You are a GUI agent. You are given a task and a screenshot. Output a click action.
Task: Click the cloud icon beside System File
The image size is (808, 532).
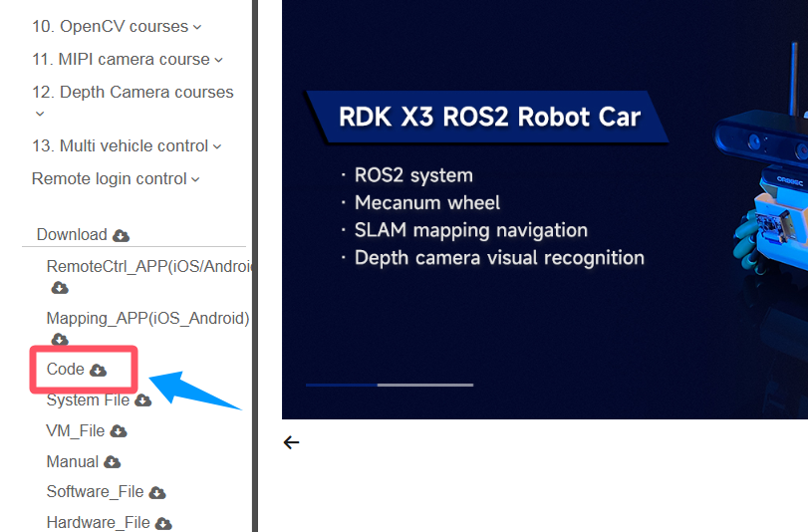142,400
